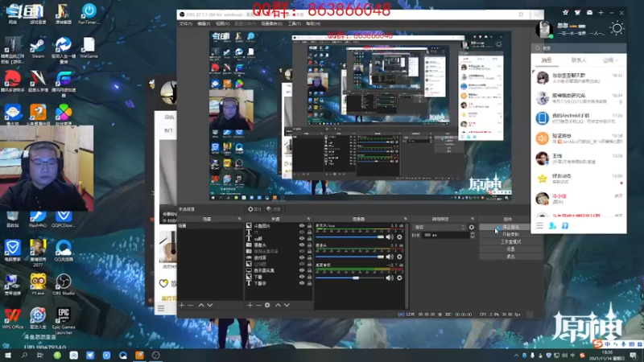Open OBS 编辑(E) menu

[x=204, y=24]
